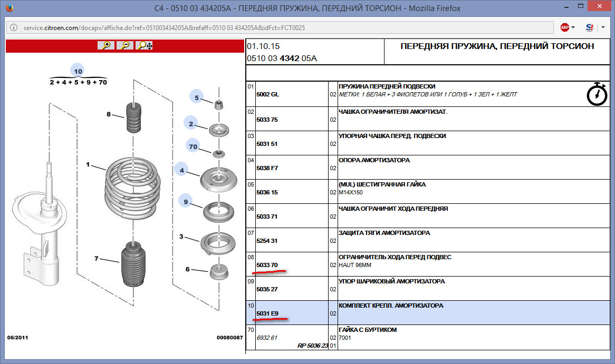Expand the Adblock Plus dropdown arrow
This screenshot has width=615, height=364.
click(x=573, y=27)
